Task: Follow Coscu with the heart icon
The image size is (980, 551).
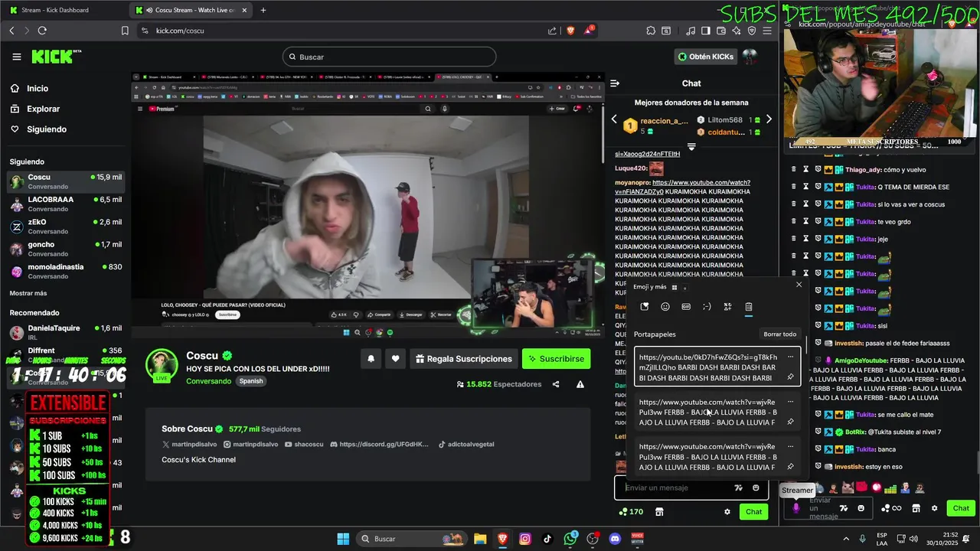Action: 396,359
